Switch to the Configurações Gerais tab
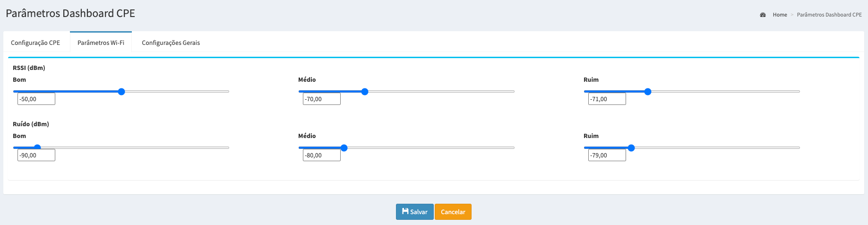Image resolution: width=868 pixels, height=225 pixels. tap(171, 43)
